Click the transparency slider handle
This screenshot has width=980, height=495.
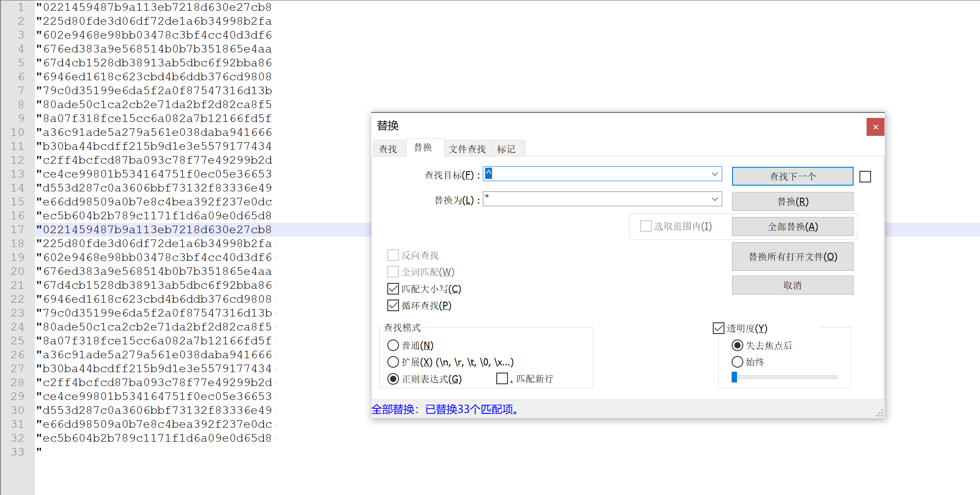[734, 377]
